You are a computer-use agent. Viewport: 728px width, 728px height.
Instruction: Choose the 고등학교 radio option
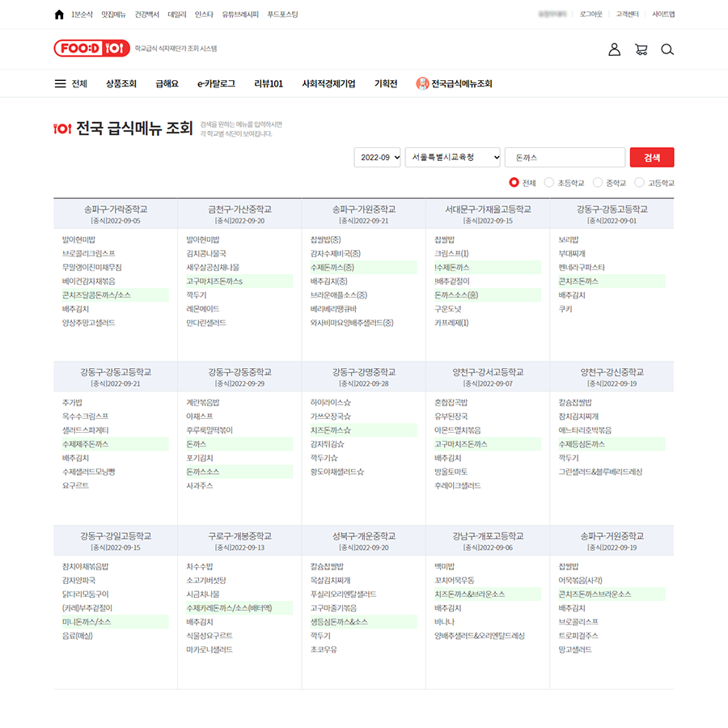[639, 183]
